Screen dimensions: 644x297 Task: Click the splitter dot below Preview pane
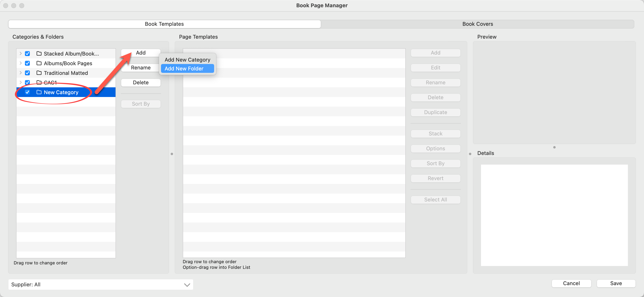coord(554,147)
